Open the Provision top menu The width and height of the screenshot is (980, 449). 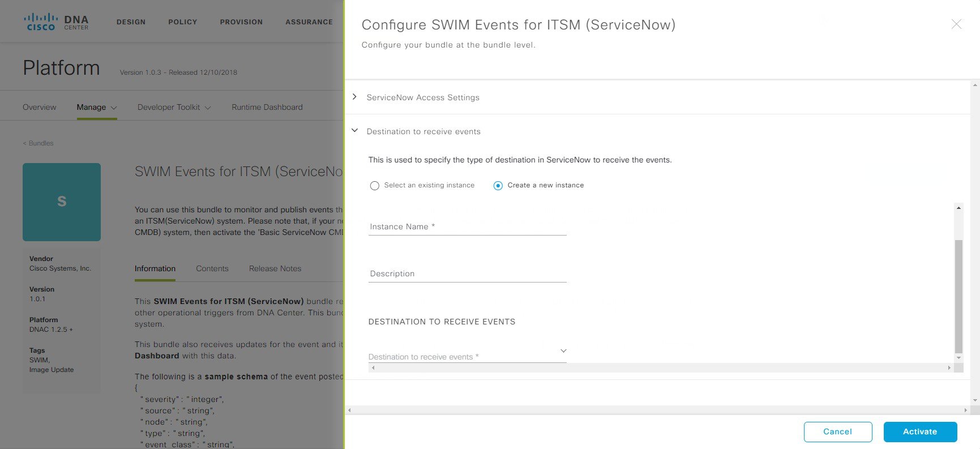241,22
